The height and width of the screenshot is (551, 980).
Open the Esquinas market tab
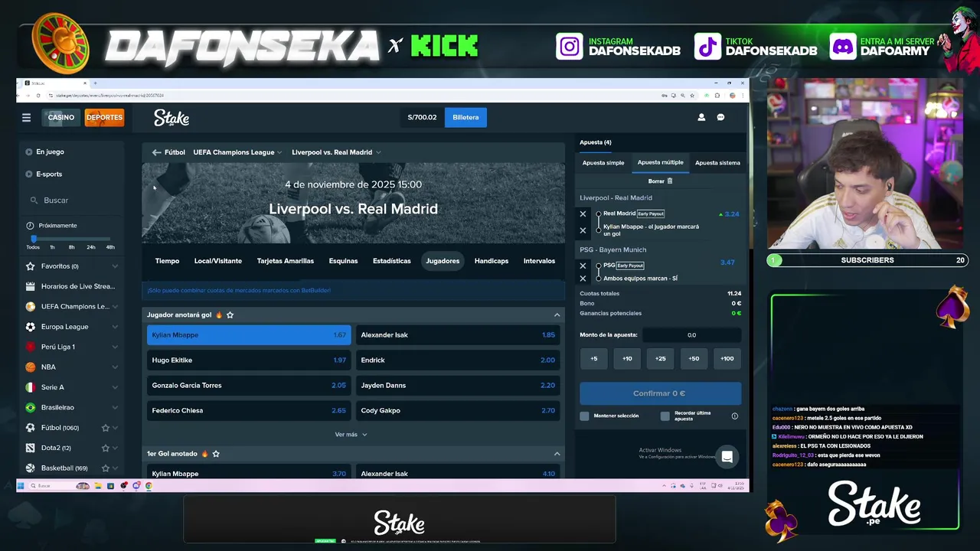(x=343, y=261)
